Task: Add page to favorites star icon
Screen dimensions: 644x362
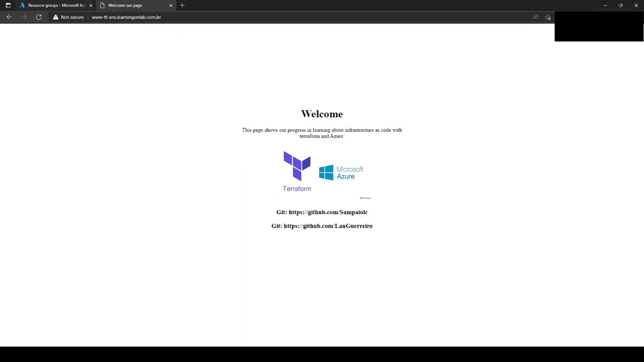Action: [548, 17]
